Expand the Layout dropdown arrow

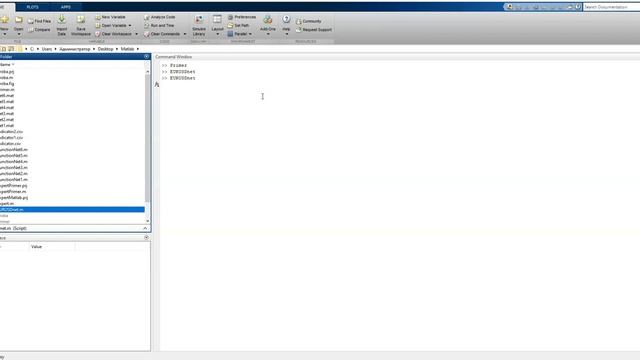[217, 34]
